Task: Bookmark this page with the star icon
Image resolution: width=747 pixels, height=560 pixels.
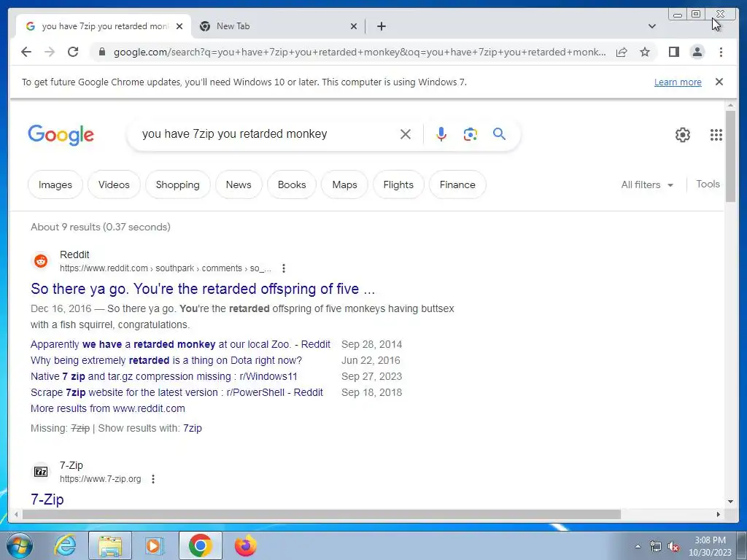Action: 645,52
